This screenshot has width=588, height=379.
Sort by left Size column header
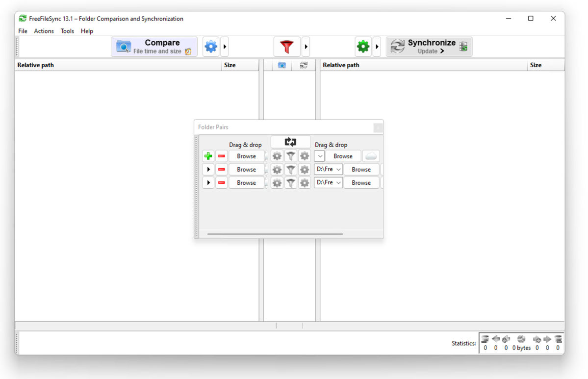coord(240,65)
